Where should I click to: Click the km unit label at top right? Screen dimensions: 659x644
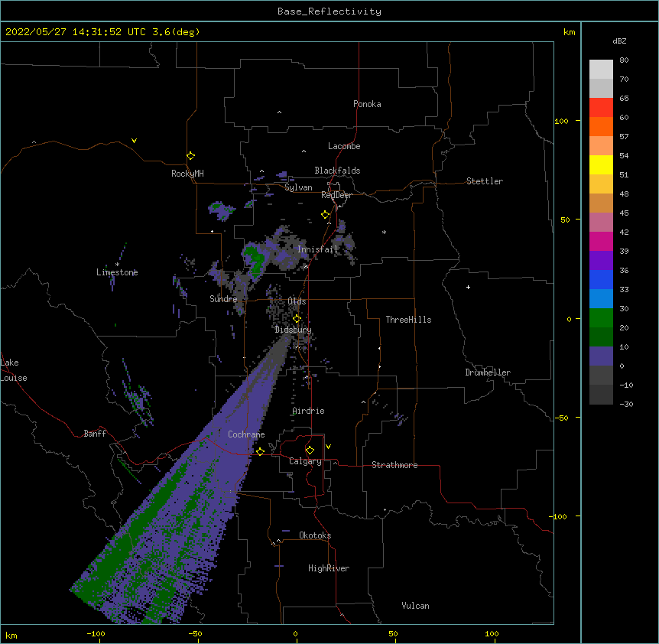tap(569, 32)
